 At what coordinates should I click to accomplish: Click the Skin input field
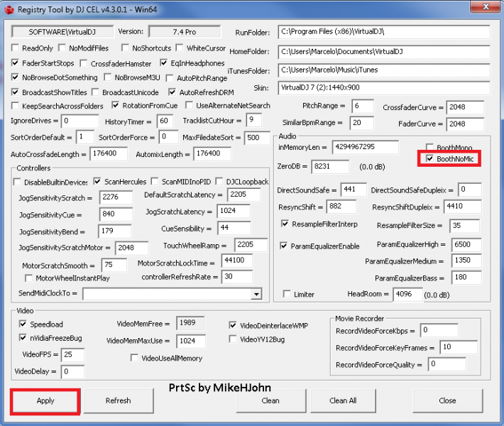384,87
